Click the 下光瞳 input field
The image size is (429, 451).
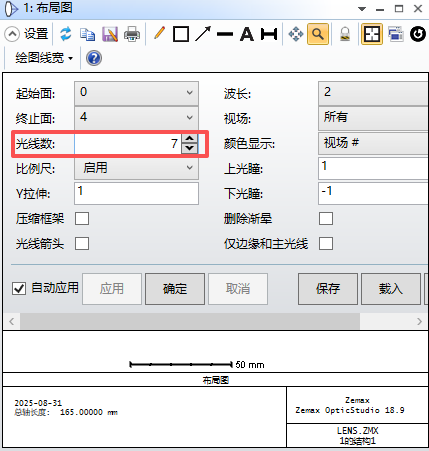[x=373, y=193]
